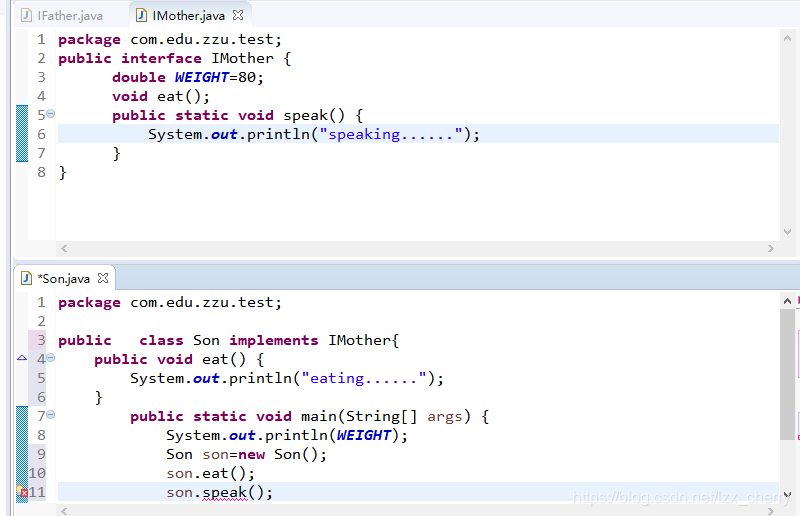The height and width of the screenshot is (516, 800).
Task: Click 'main(String[] args)' in Son.java
Action: (x=385, y=416)
